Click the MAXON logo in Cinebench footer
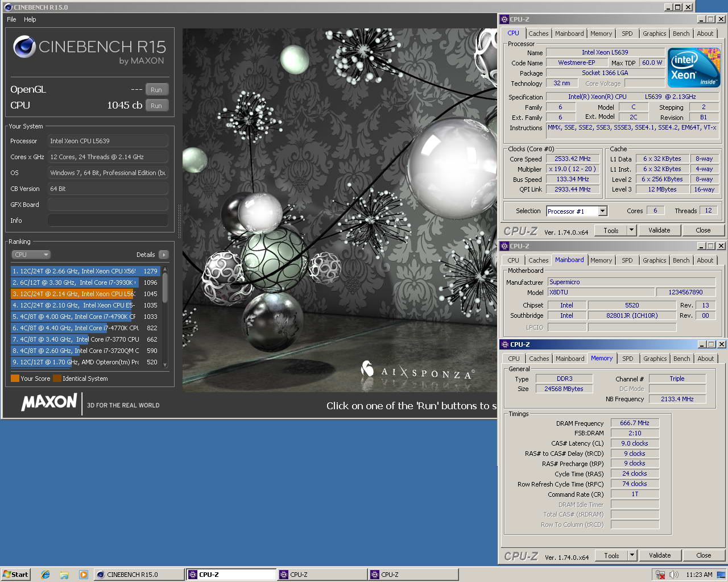The height and width of the screenshot is (582, 728). (49, 402)
